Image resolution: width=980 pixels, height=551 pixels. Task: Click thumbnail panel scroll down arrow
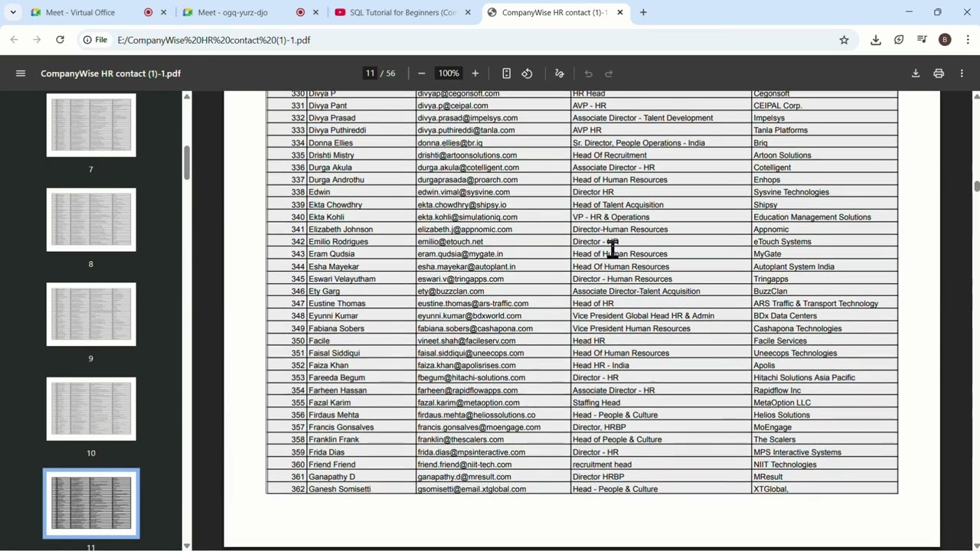187,546
